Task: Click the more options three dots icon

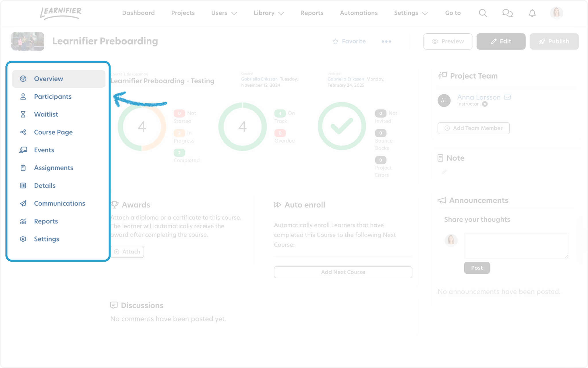Action: click(x=386, y=41)
